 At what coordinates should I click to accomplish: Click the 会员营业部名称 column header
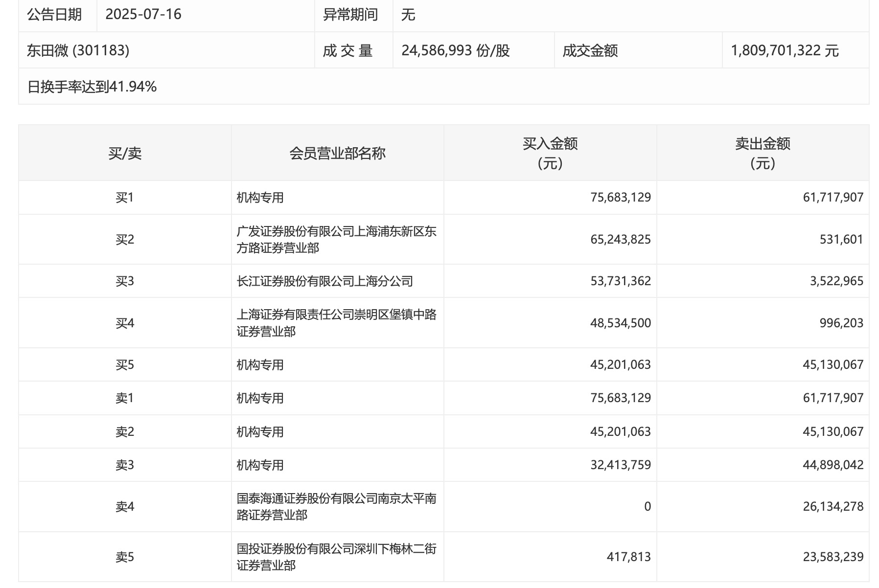(337, 153)
